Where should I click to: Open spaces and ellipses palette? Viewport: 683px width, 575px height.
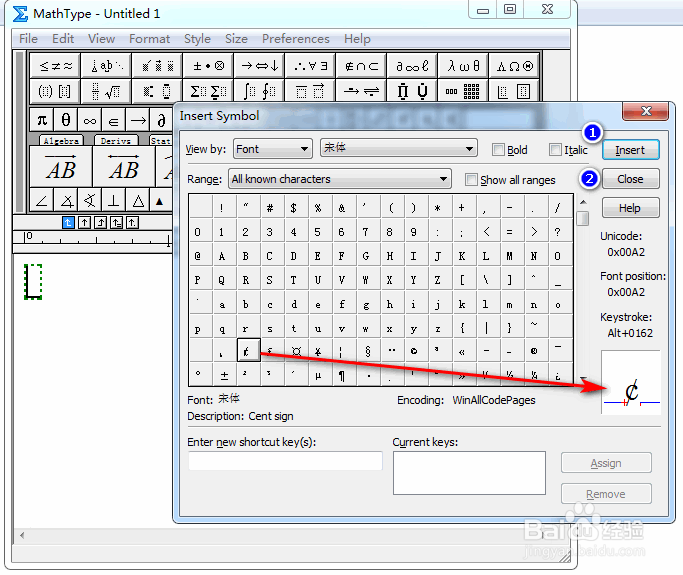106,66
